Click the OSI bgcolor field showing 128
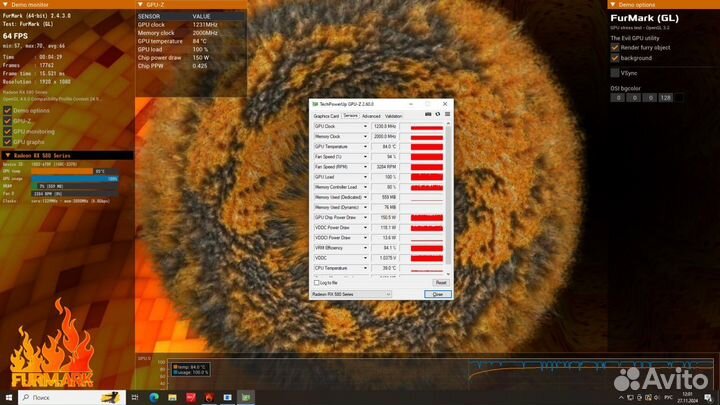 [665, 98]
